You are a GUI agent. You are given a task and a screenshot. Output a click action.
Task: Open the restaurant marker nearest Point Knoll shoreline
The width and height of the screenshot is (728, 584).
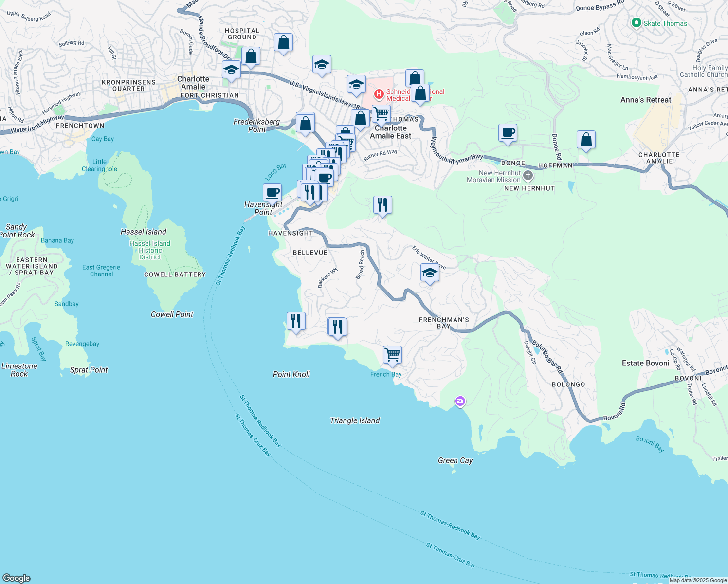296,321
